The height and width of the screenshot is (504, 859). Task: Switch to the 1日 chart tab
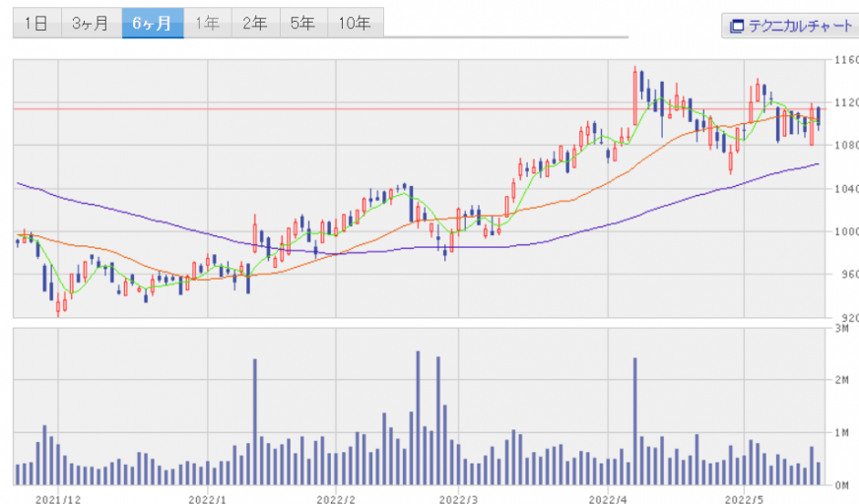click(x=35, y=25)
